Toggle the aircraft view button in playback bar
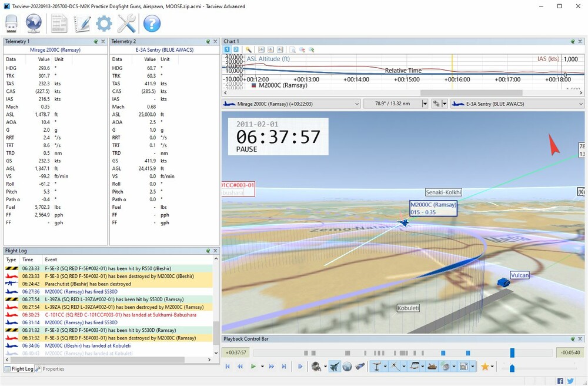The height and width of the screenshot is (386, 588). (x=335, y=367)
